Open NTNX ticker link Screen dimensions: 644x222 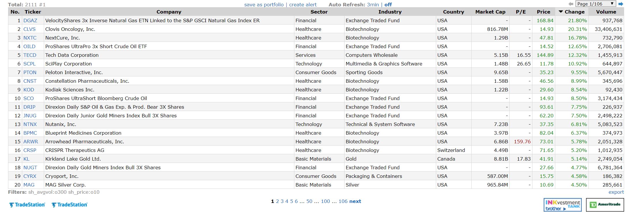pos(30,124)
